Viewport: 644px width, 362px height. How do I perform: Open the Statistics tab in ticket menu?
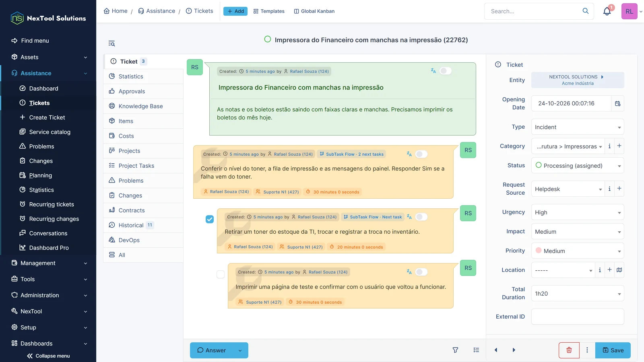pyautogui.click(x=144, y=76)
